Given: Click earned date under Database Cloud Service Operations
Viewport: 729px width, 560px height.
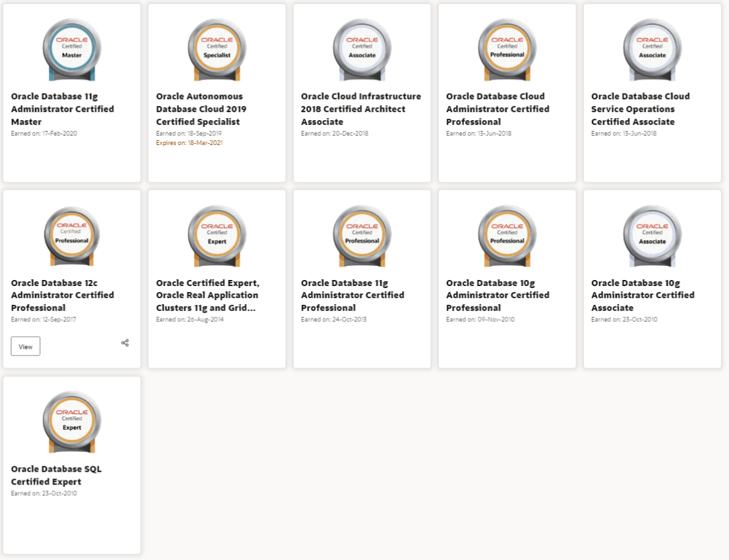Looking at the screenshot, I should click(x=624, y=134).
